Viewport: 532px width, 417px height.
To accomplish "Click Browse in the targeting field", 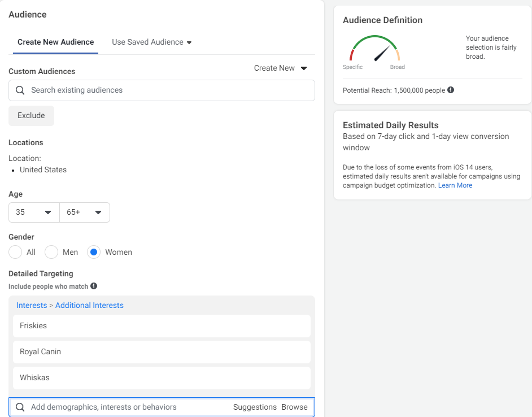I will 294,407.
